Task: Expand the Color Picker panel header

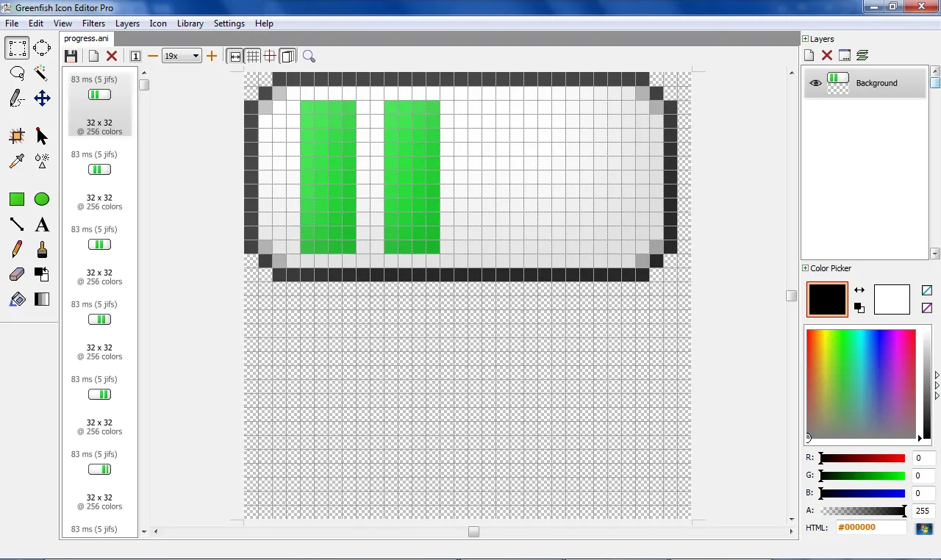Action: coord(805,268)
